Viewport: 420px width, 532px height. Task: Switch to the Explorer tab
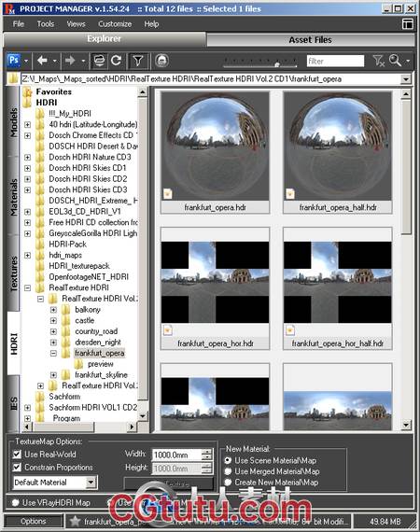pos(104,38)
